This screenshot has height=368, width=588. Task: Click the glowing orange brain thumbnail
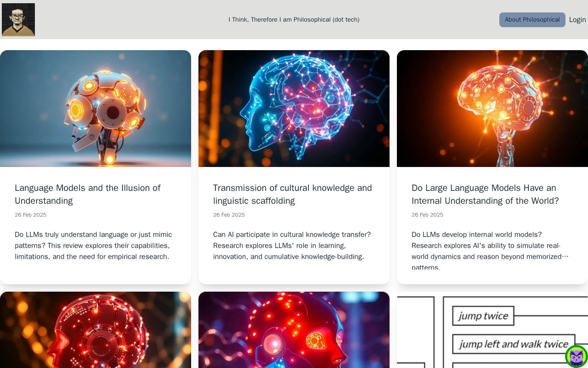[492, 109]
